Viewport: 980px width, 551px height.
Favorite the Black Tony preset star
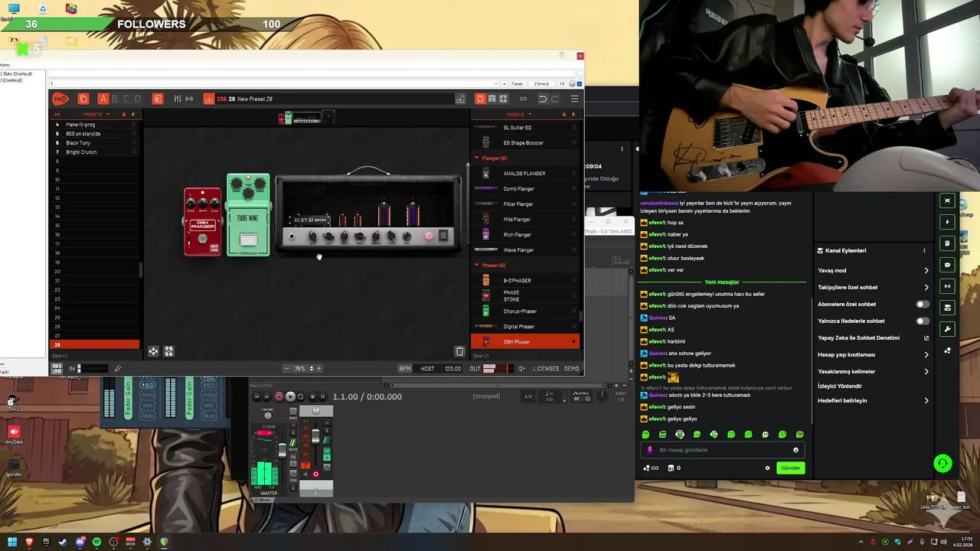coord(133,143)
